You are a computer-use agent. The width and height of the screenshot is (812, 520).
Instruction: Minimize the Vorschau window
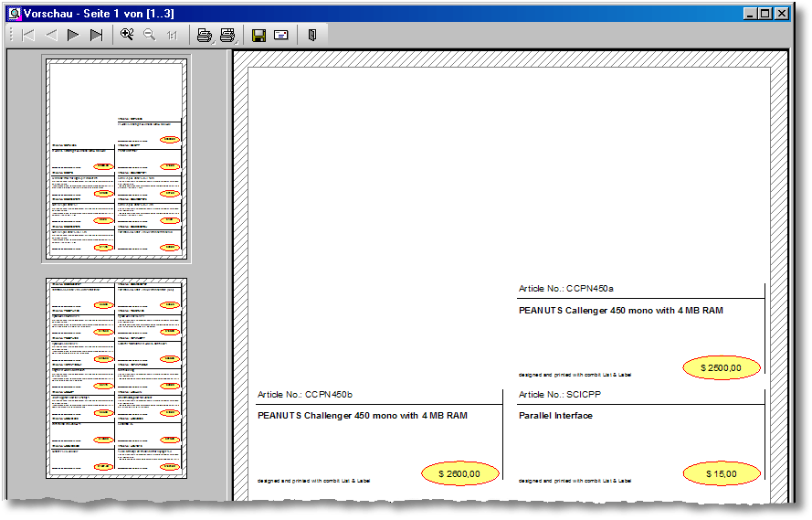pos(750,14)
